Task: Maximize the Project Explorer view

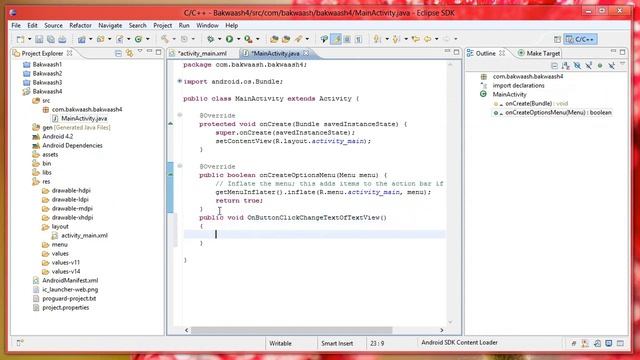Action: (158, 52)
